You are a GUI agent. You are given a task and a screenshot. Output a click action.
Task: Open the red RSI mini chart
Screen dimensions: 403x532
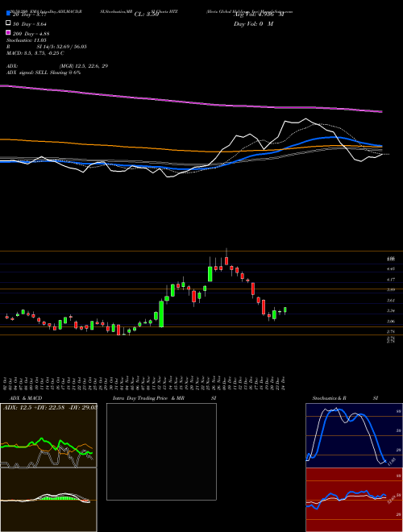tap(354, 500)
